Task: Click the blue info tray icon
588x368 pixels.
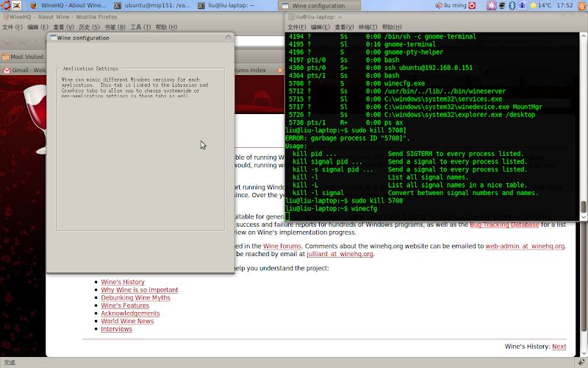Action: click(x=522, y=5)
